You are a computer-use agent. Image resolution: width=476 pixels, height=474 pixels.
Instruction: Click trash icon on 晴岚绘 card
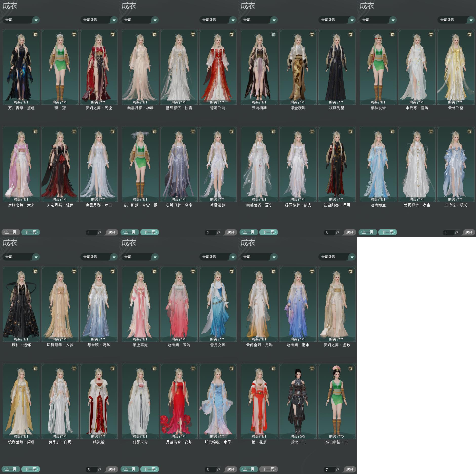point(113,368)
